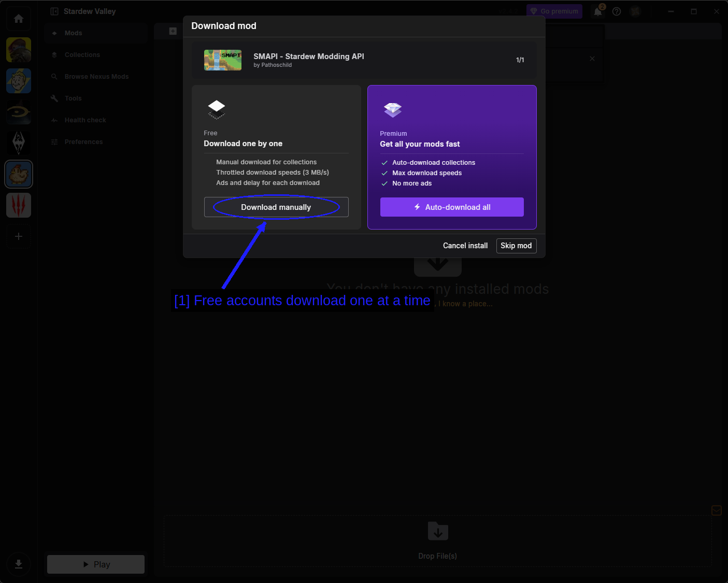The image size is (728, 583).
Task: Click author name 'by Pathoschild'
Action: [273, 65]
